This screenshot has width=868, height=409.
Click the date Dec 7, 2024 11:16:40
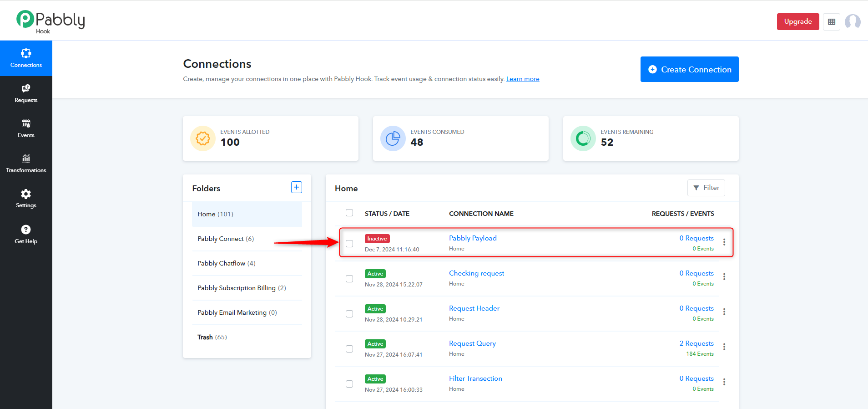tap(392, 250)
